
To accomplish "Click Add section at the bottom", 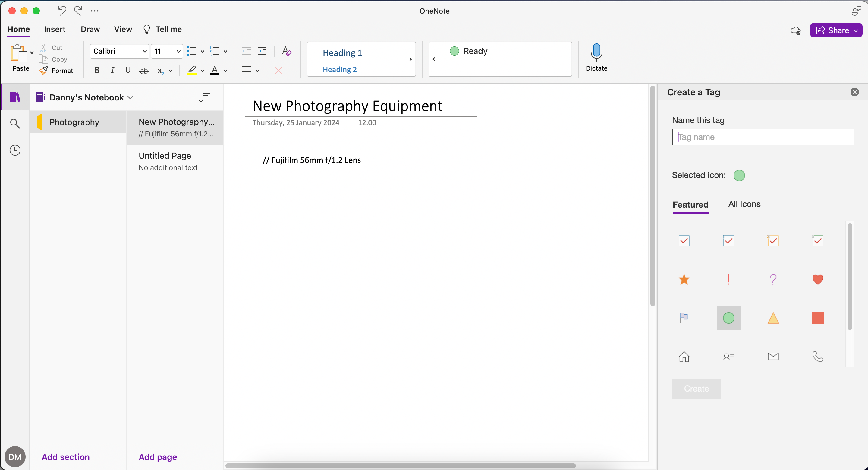I will point(65,457).
